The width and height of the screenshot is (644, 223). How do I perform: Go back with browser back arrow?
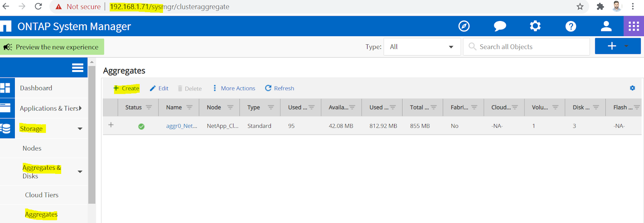[x=6, y=6]
